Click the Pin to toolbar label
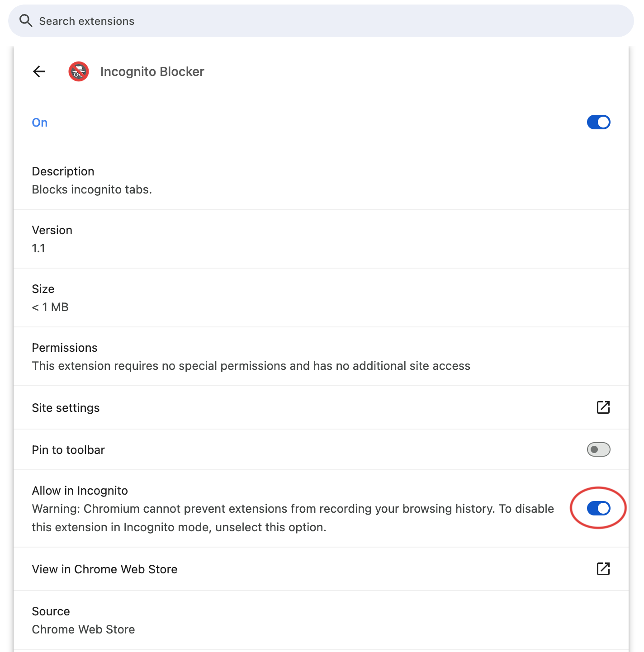 [68, 450]
